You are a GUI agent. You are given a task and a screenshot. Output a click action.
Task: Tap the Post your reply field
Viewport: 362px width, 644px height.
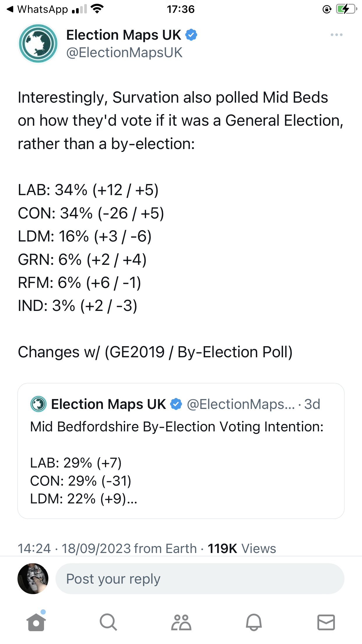pos(200,579)
